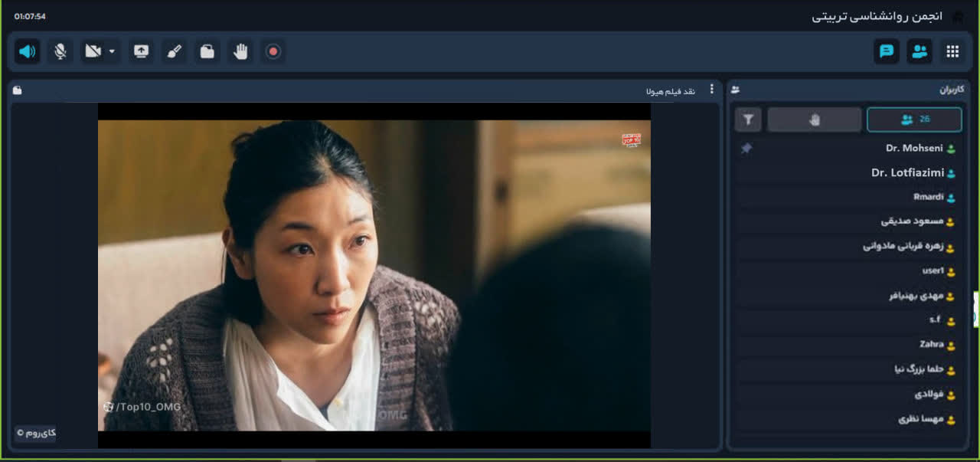The image size is (980, 462).
Task: Click the کای‌روم copyright link
Action: point(35,434)
